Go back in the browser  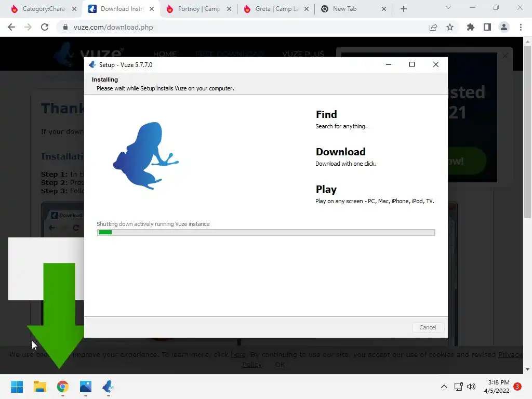tap(11, 27)
